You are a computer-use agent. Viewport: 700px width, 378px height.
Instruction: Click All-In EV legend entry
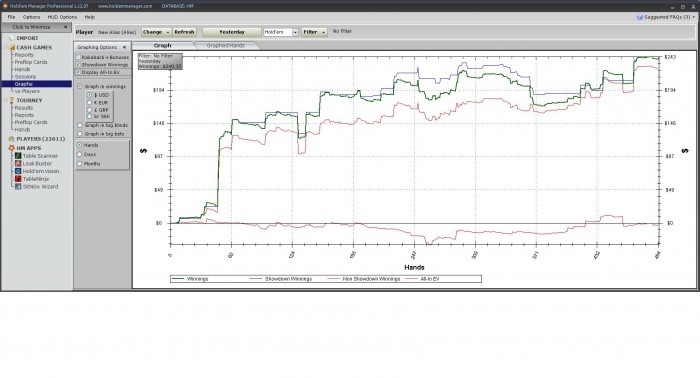422,279
